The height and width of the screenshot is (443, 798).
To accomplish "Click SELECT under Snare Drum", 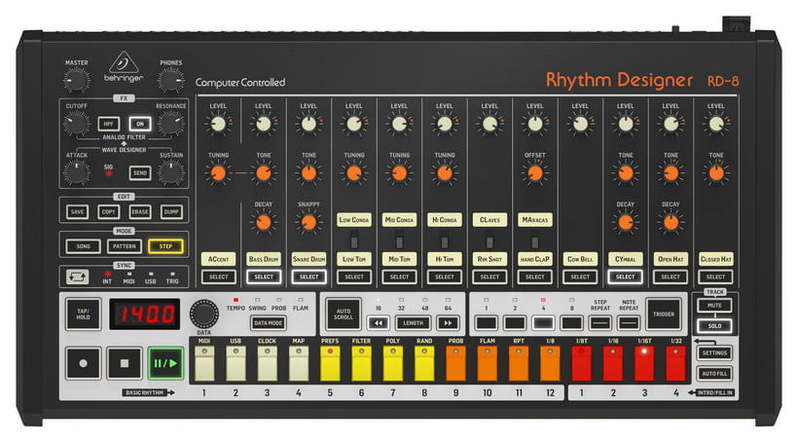I will pos(309,277).
